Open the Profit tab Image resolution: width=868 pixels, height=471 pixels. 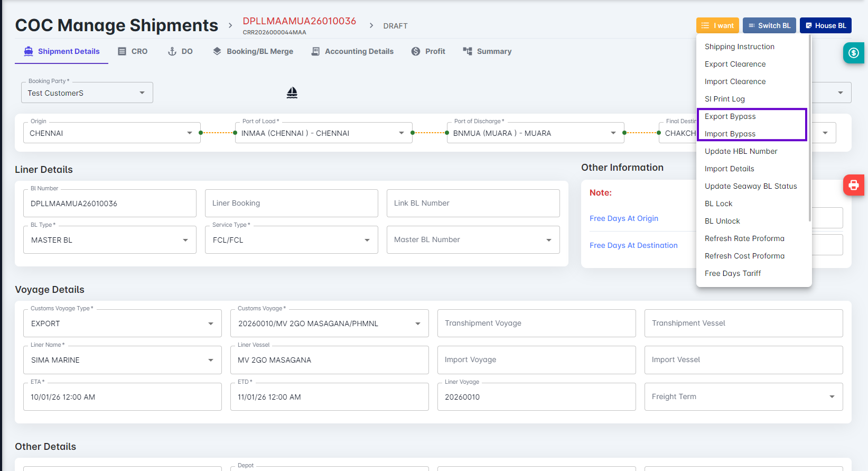coord(428,51)
